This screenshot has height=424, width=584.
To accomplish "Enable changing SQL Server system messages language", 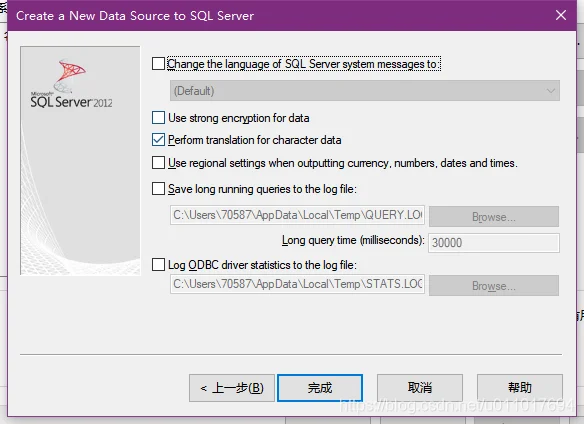I will (x=158, y=64).
